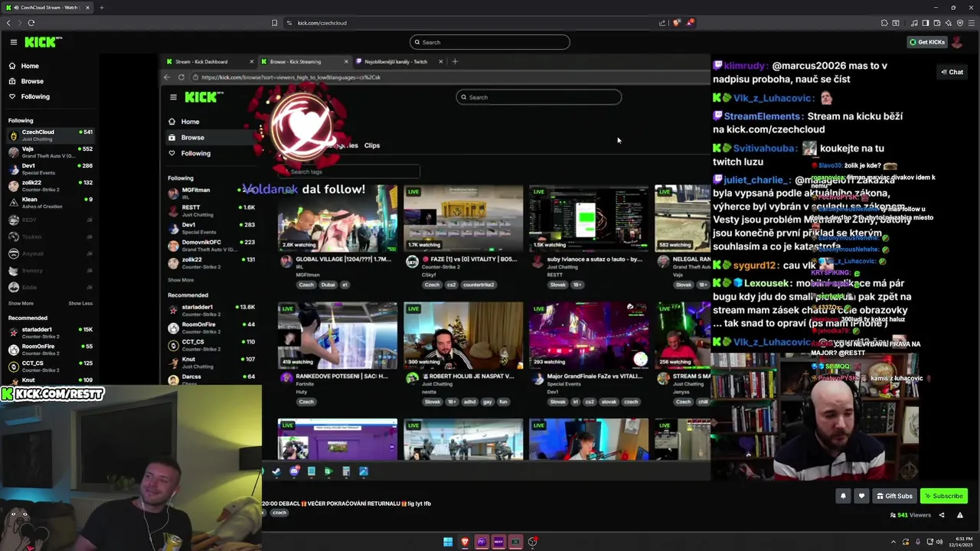This screenshot has height=551, width=980.
Task: Open Klean channel in following list
Action: point(50,203)
